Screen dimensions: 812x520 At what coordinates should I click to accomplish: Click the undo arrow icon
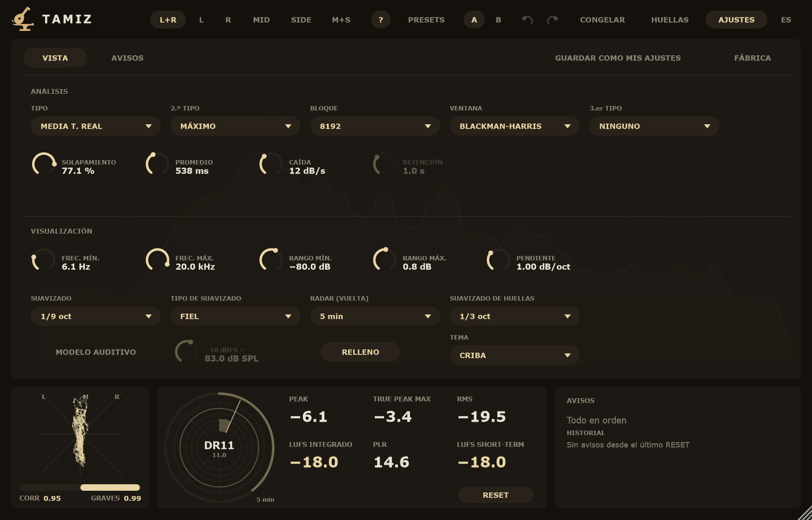coord(527,19)
